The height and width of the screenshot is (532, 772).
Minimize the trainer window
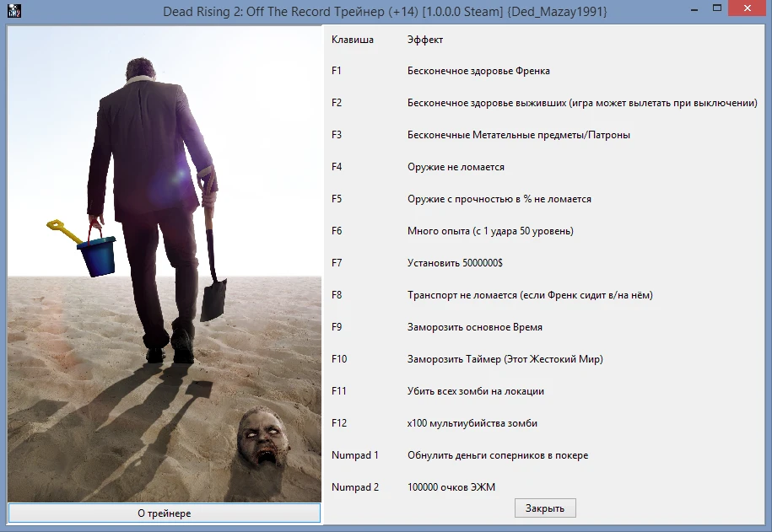pos(694,8)
